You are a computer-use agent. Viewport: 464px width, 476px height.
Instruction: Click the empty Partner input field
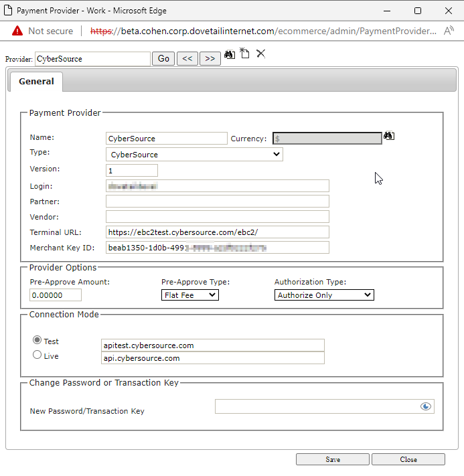click(218, 202)
